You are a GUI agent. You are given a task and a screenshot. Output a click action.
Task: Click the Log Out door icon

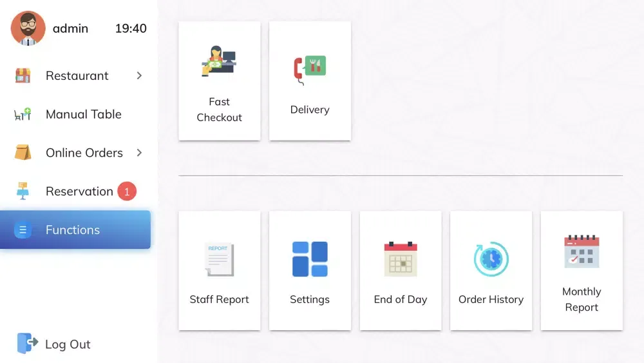pos(27,344)
